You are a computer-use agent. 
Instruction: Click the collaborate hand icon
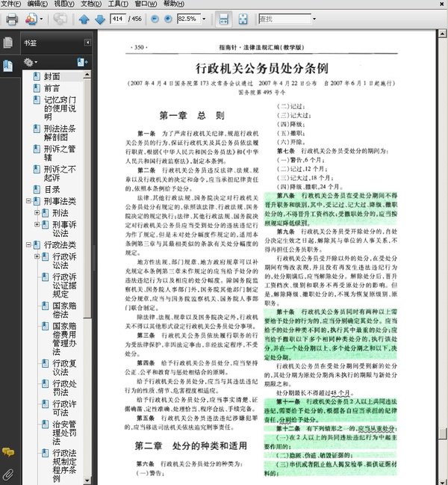coord(60,19)
